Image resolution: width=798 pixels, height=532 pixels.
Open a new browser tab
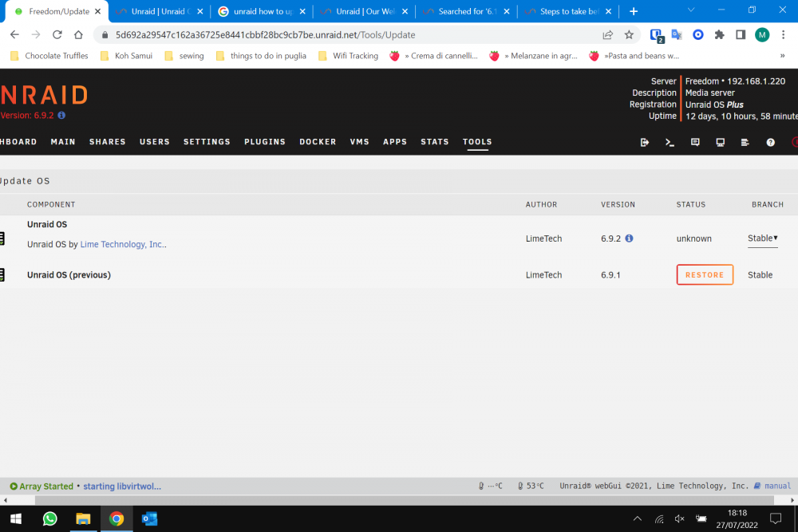(634, 11)
